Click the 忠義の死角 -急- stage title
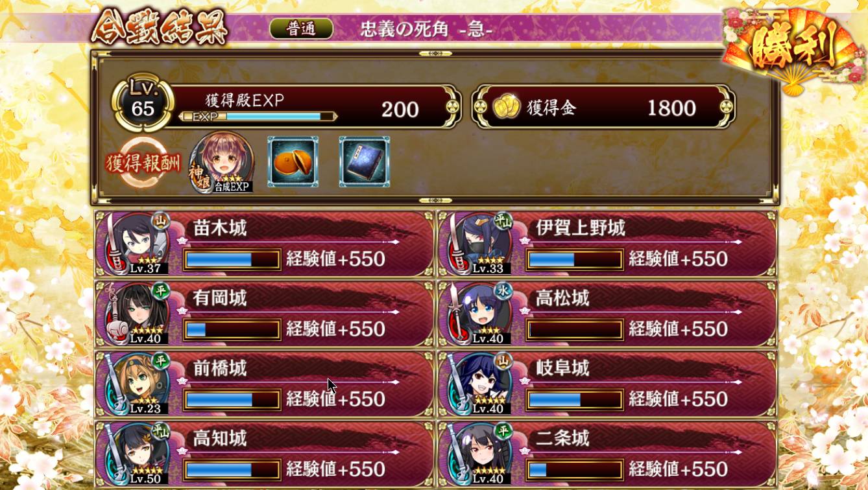Viewport: 868px width, 490px height. coord(427,29)
